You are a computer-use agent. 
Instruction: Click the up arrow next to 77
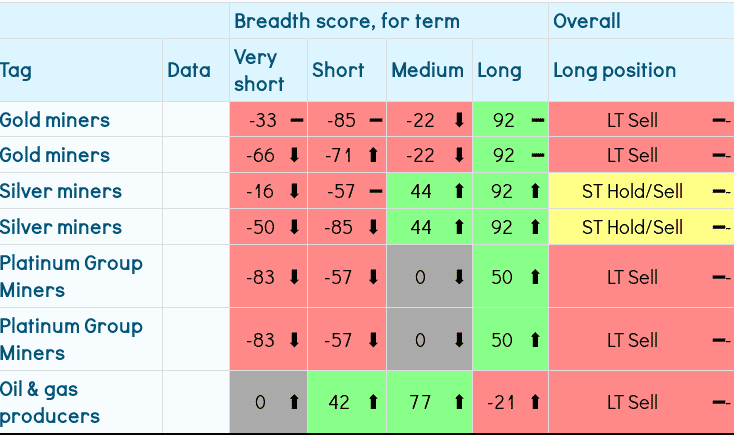pyautogui.click(x=459, y=403)
